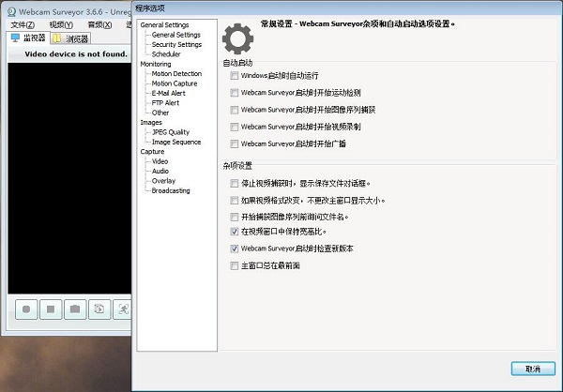The height and width of the screenshot is (392, 563).
Task: Uncheck 启动时检查新版本 checkbox
Action: coord(234,249)
